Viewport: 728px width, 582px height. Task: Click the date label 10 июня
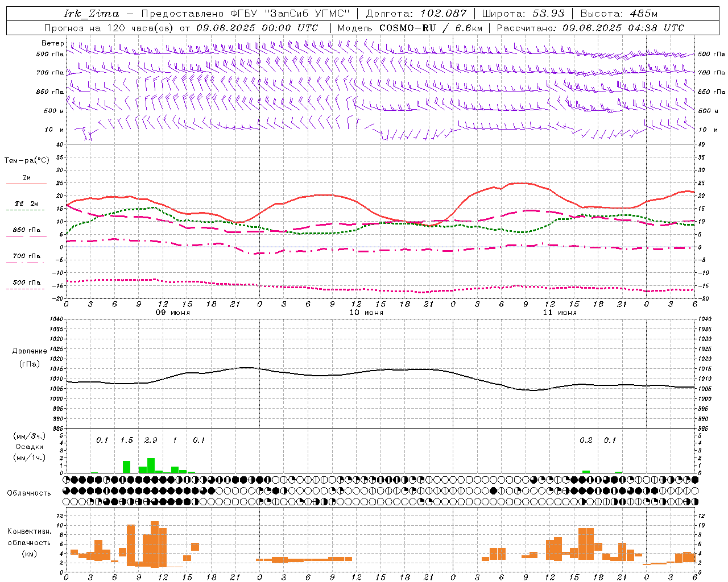366,313
